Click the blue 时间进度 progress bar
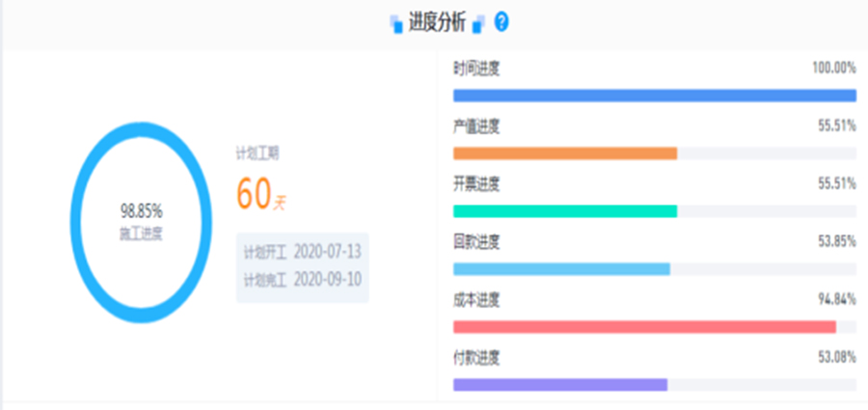The height and width of the screenshot is (410, 868). pyautogui.click(x=654, y=96)
